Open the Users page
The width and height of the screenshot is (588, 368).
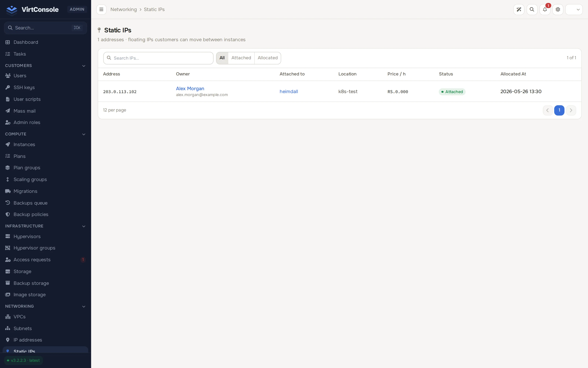[x=45, y=76]
